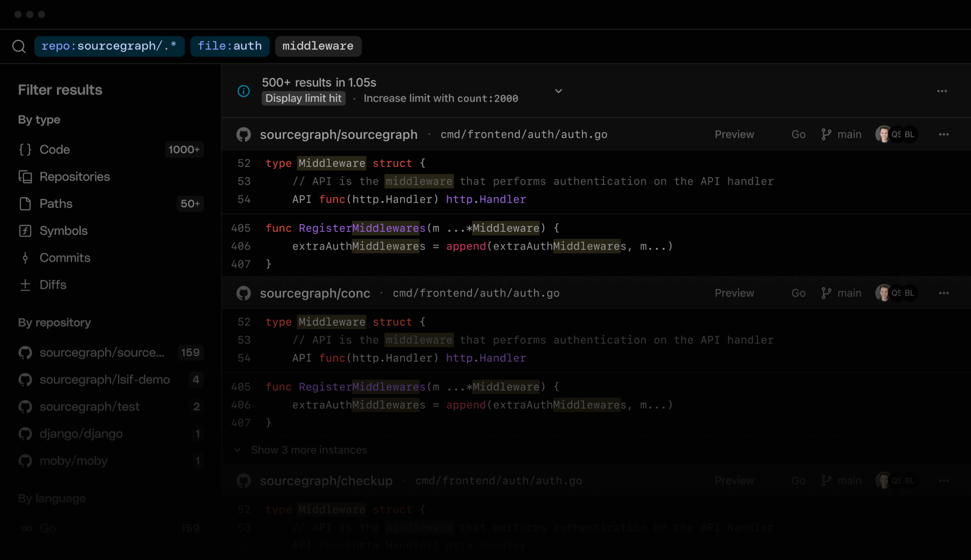Click the branch icon on the sourcegraph/sourcegraph result
This screenshot has height=560, width=971.
pyautogui.click(x=826, y=134)
